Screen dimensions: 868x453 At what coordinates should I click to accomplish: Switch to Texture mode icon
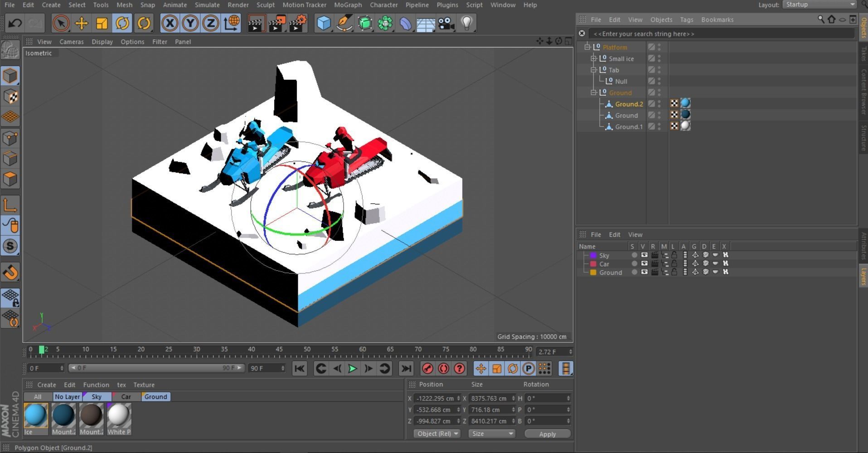pyautogui.click(x=10, y=97)
